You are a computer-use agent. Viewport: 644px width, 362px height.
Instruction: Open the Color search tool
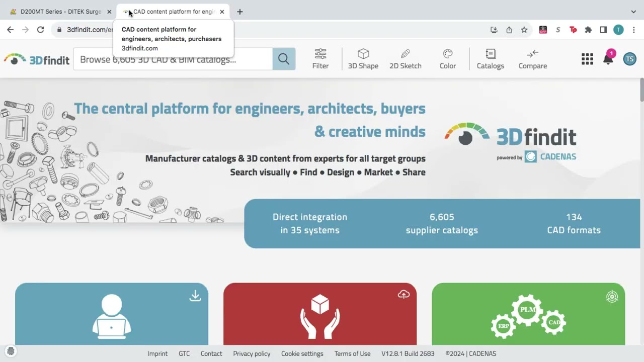448,59
